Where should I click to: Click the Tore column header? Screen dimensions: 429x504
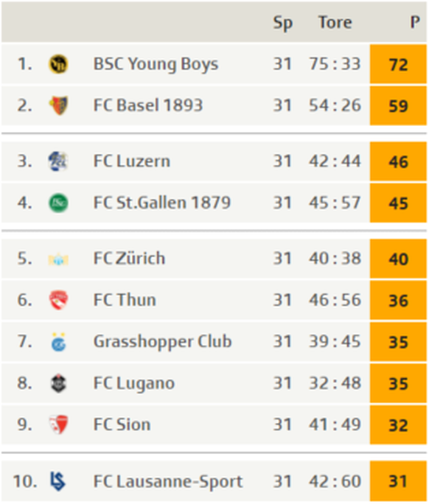pyautogui.click(x=335, y=23)
